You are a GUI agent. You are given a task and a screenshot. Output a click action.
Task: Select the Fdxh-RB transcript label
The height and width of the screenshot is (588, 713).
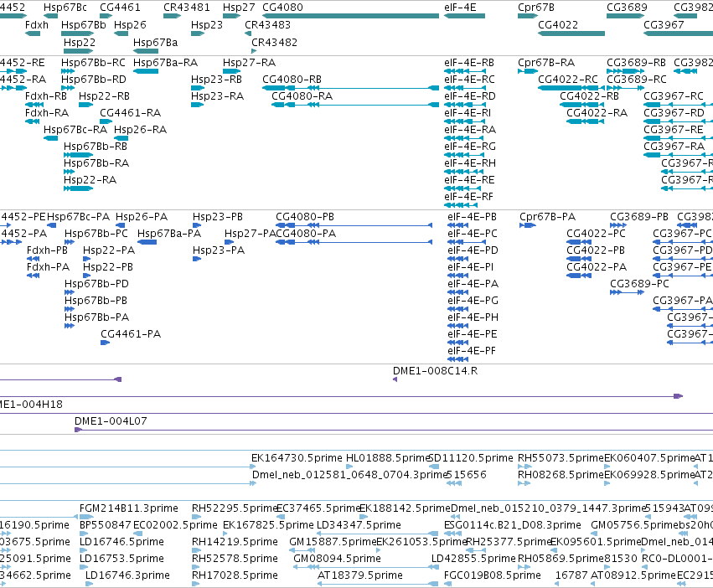[x=46, y=96]
